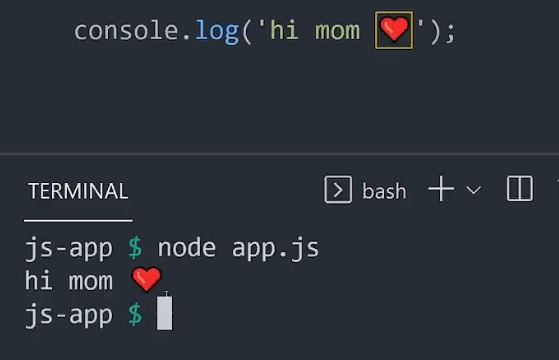Click the green dollar sign before node
Viewport: 559px width, 360px height.
[x=135, y=248]
